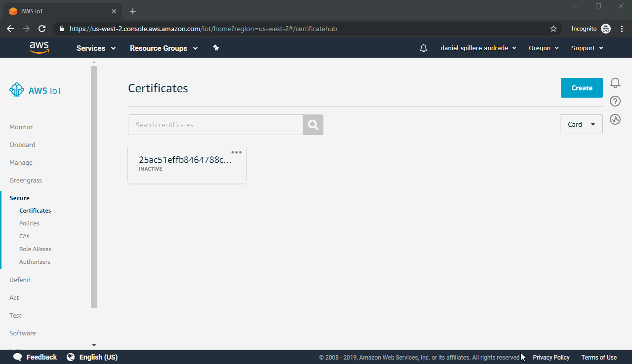
Task: Click the magnifier search certificates button
Action: coord(313,125)
